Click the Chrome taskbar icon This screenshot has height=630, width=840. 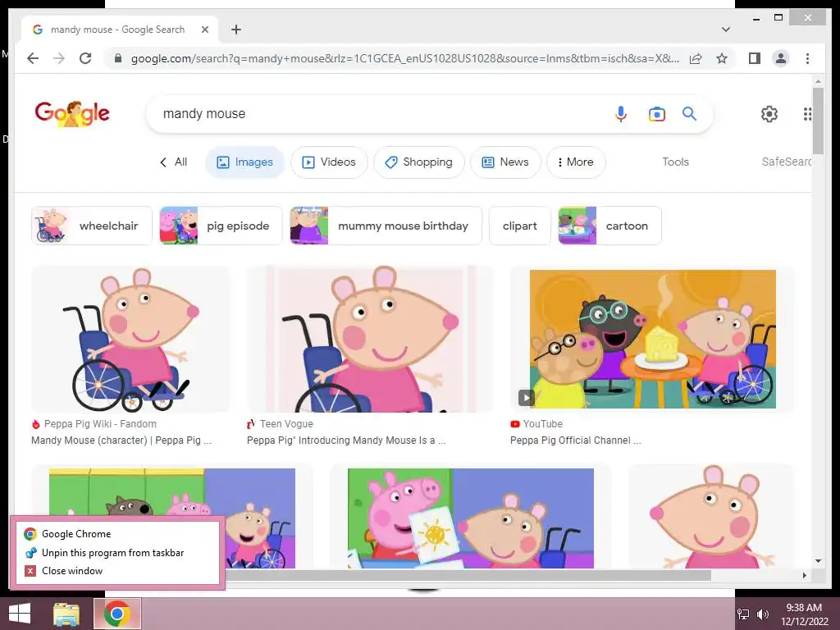tap(117, 614)
